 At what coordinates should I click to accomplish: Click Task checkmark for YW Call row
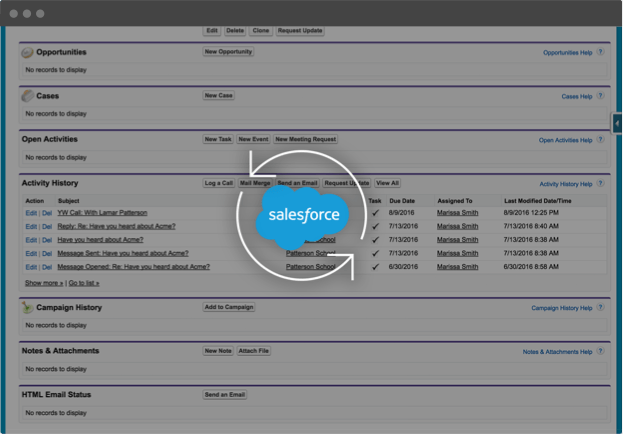point(375,213)
